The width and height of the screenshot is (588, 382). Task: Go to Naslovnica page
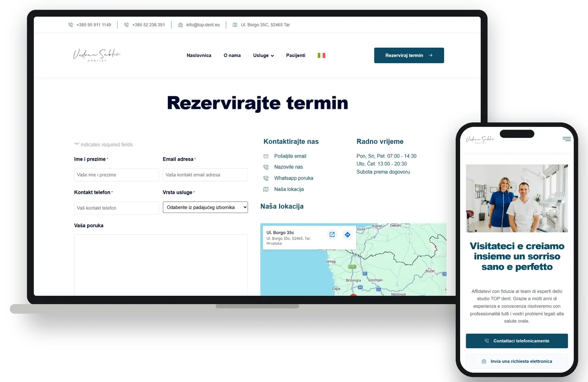coord(199,55)
